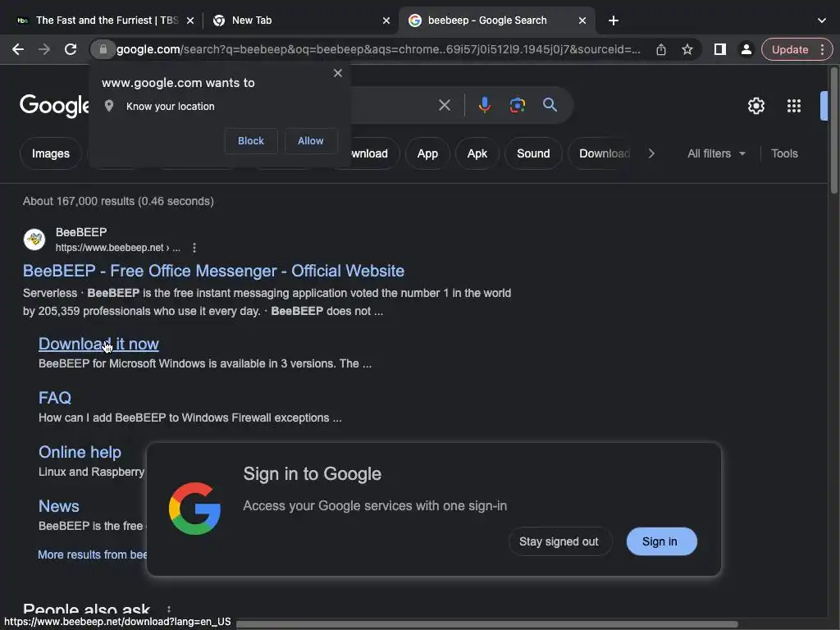840x630 pixels.
Task: Reload the current page
Action: click(71, 49)
